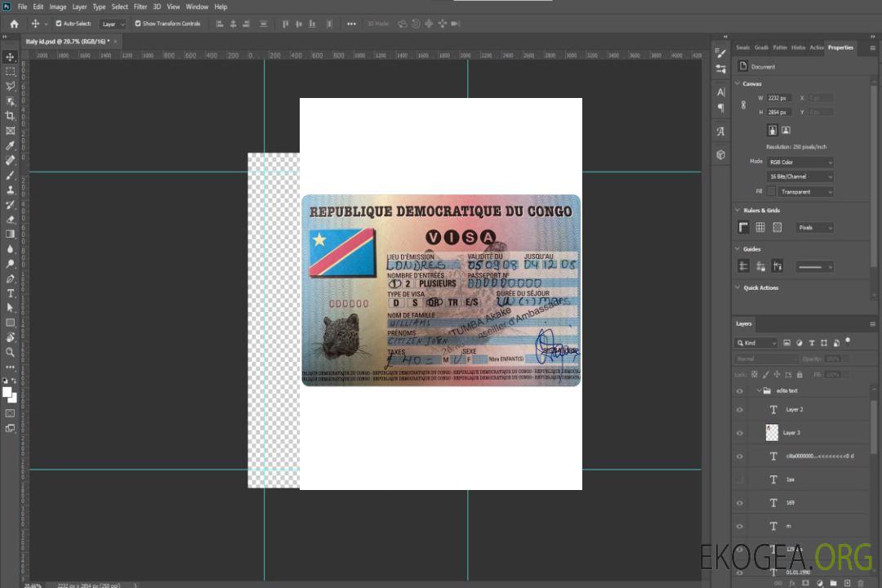Select the Lasso tool

point(10,86)
